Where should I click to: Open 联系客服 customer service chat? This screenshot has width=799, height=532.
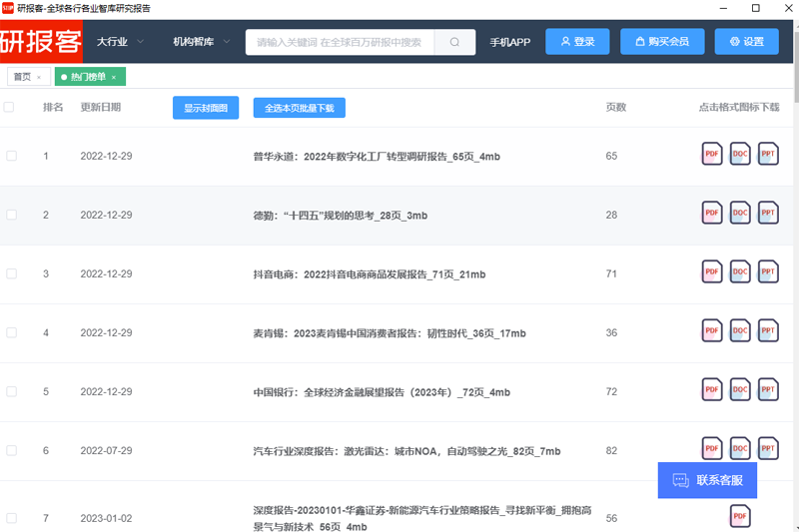[x=707, y=480]
